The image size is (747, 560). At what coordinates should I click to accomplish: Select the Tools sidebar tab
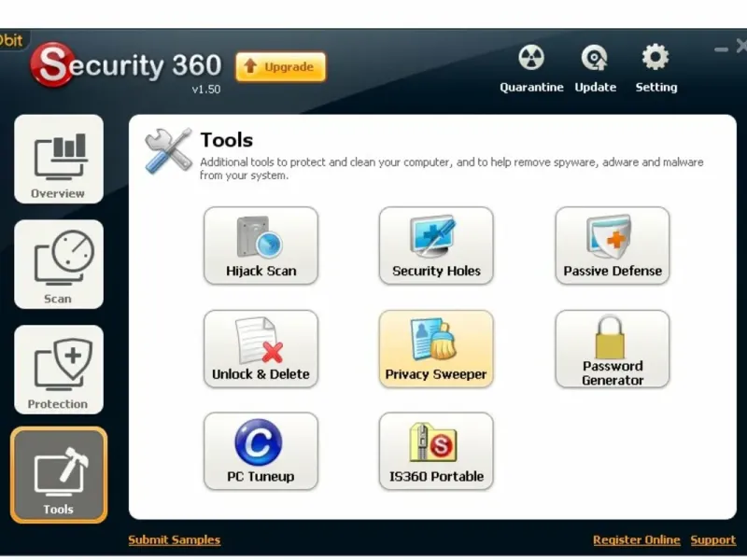(x=59, y=475)
